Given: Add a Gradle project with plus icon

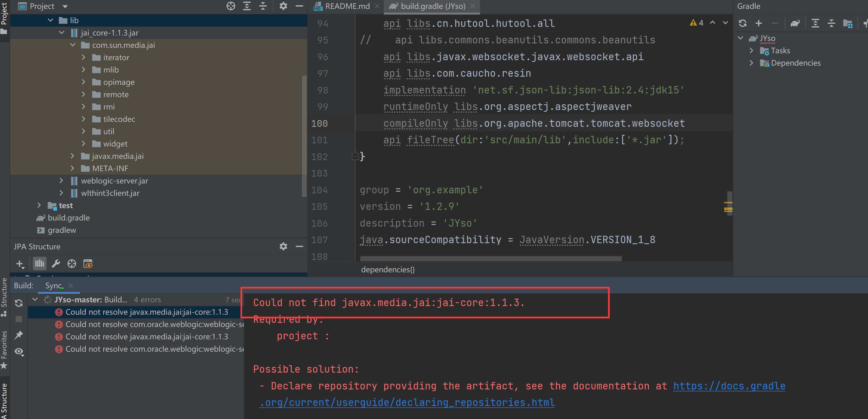Looking at the screenshot, I should pos(759,23).
